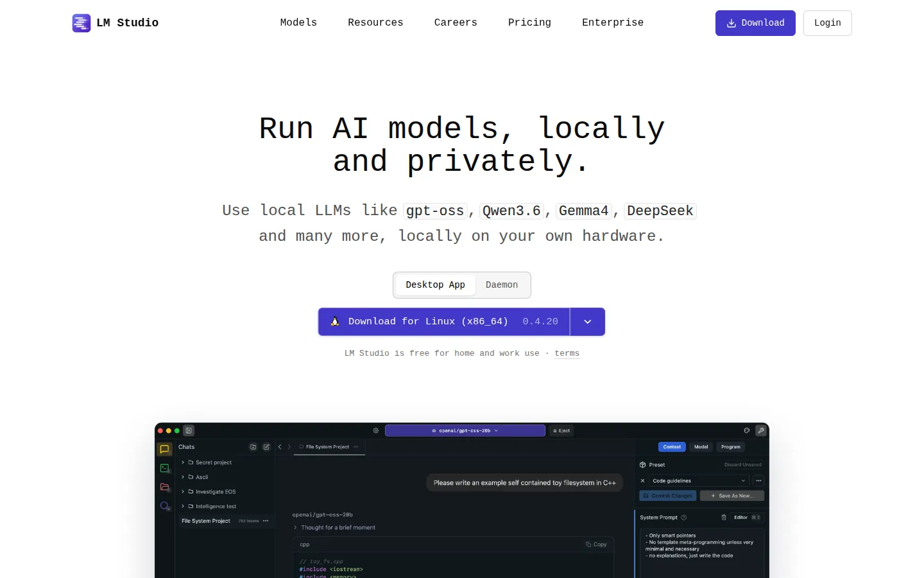Image resolution: width=924 pixels, height=578 pixels.
Task: Click the Save As New... button
Action: click(x=732, y=496)
